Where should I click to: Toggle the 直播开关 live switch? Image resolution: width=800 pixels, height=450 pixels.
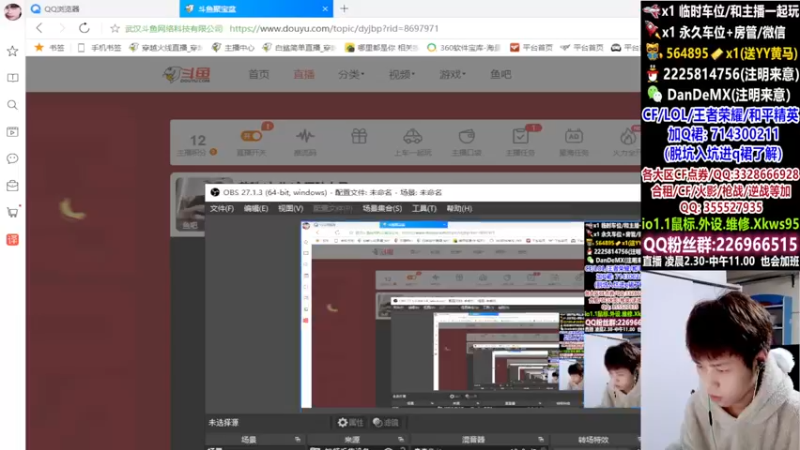point(251,136)
